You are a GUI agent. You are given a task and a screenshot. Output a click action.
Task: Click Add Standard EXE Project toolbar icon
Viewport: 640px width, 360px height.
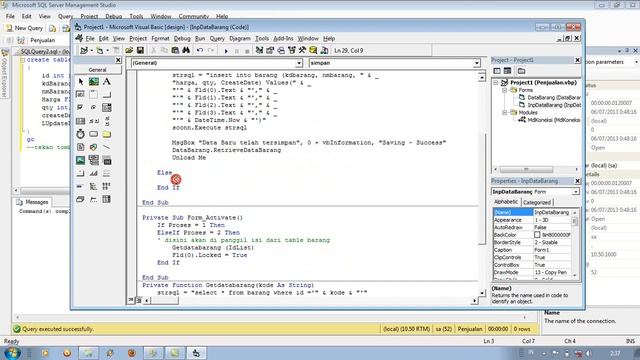click(84, 50)
